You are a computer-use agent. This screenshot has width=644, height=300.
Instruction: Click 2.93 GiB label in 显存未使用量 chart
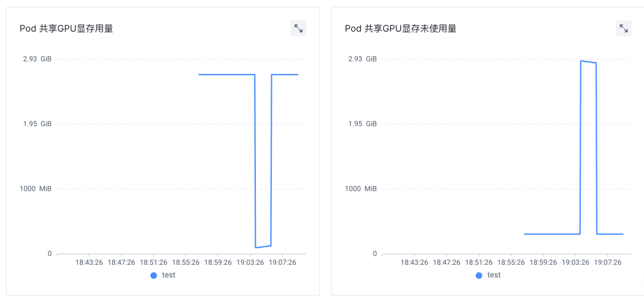click(363, 59)
